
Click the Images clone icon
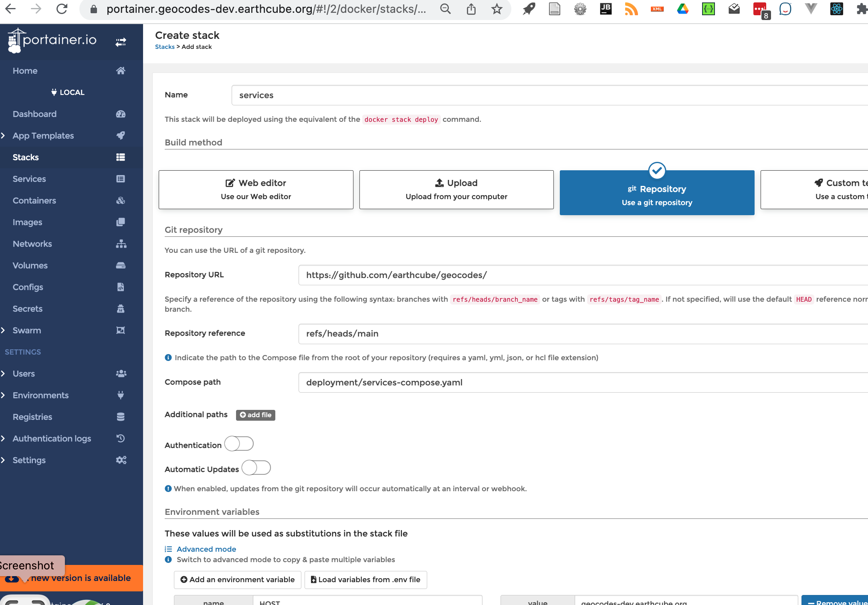tap(121, 222)
